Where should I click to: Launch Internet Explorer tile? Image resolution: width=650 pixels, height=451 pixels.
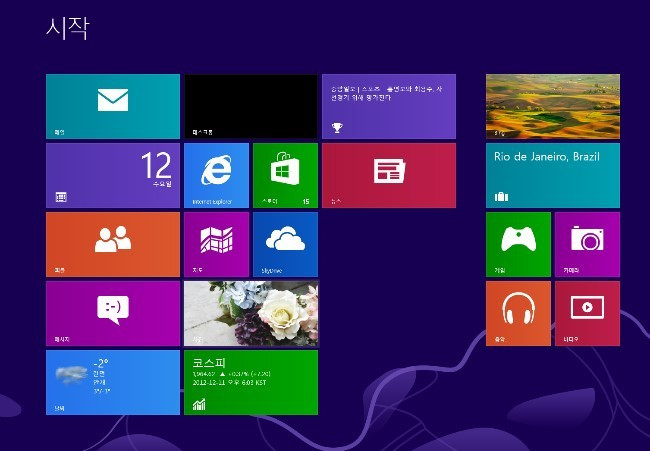pyautogui.click(x=216, y=175)
